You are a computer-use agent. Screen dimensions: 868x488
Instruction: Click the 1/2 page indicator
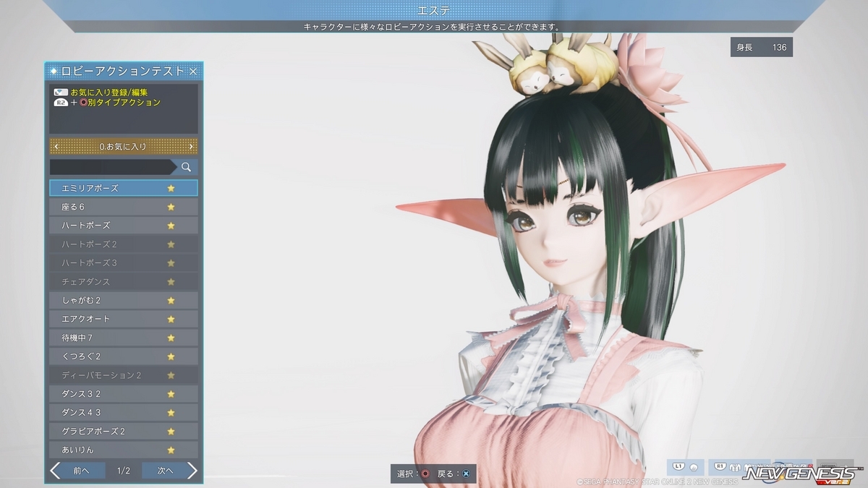[124, 471]
